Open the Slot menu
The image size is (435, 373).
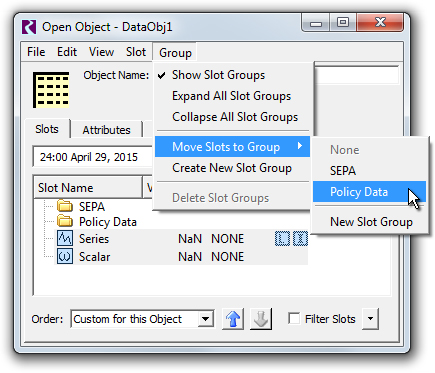[136, 52]
